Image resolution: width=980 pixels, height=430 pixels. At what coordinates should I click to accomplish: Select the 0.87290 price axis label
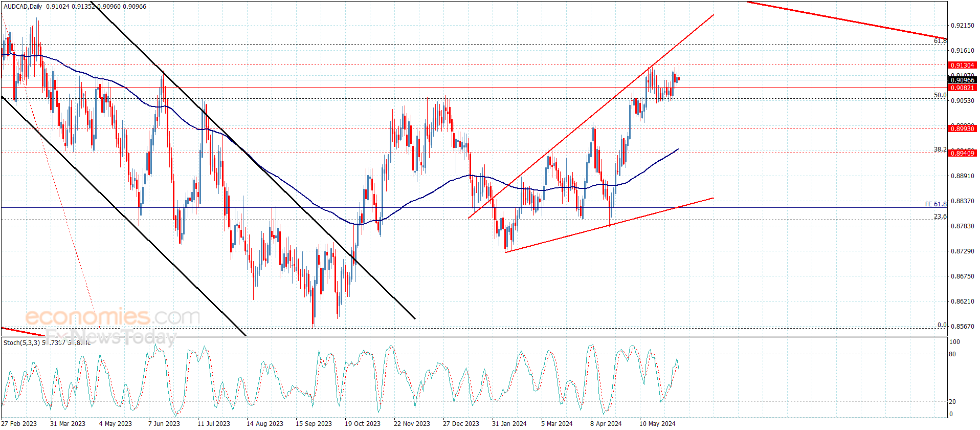click(962, 251)
